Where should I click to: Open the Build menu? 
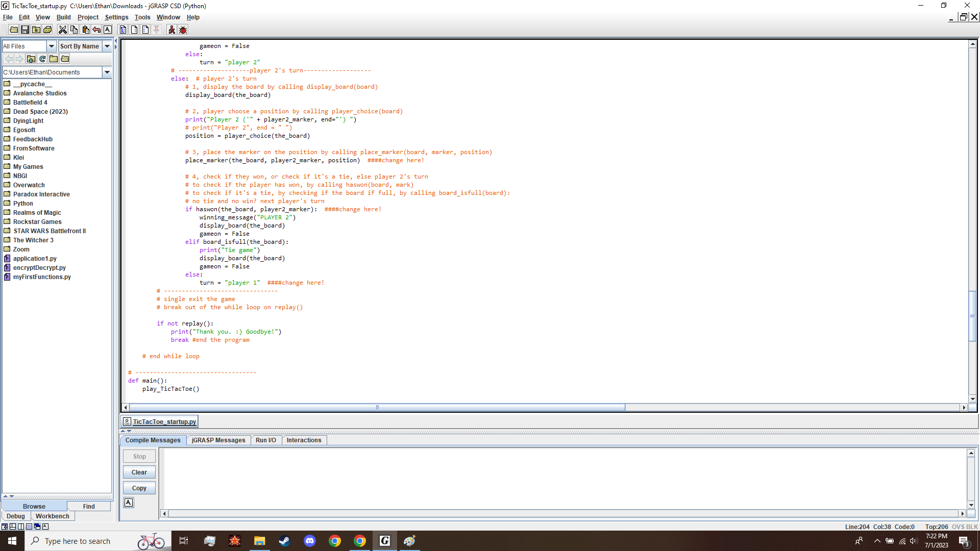[63, 17]
